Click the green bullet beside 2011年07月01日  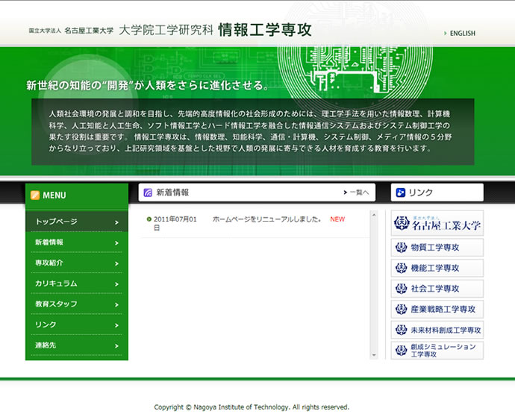[x=149, y=219]
